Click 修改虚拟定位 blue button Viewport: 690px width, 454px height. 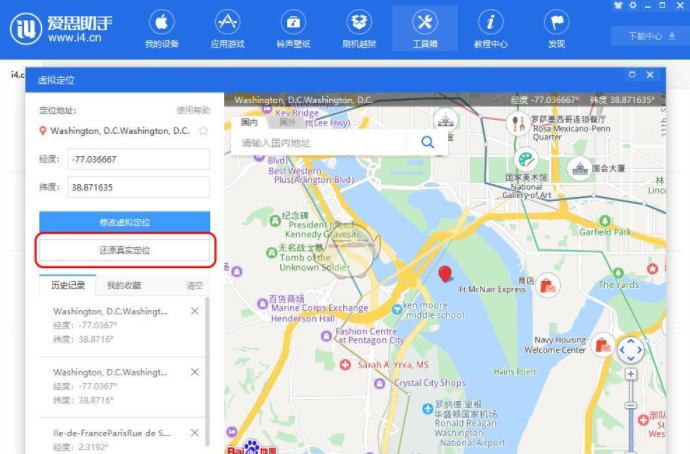(x=124, y=222)
